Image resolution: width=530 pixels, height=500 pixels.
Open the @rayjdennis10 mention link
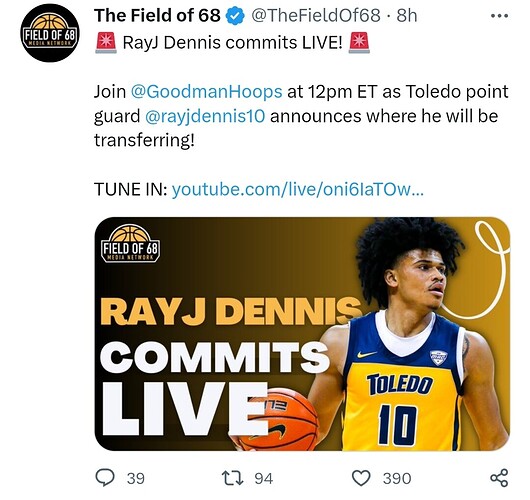pos(205,116)
